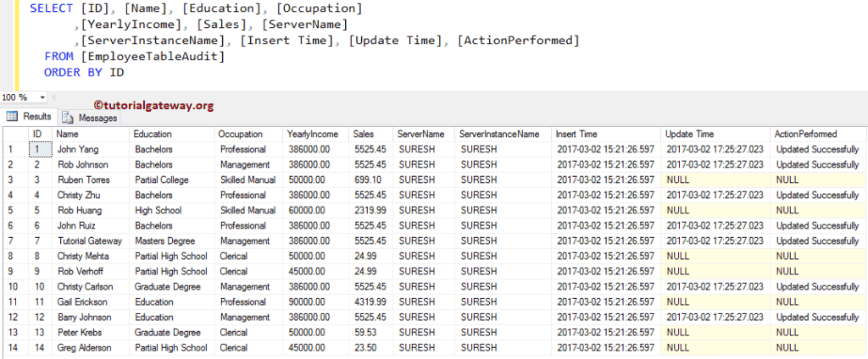The height and width of the screenshot is (359, 868).
Task: Click the 90000.00 yearly income cell
Action: click(316, 302)
